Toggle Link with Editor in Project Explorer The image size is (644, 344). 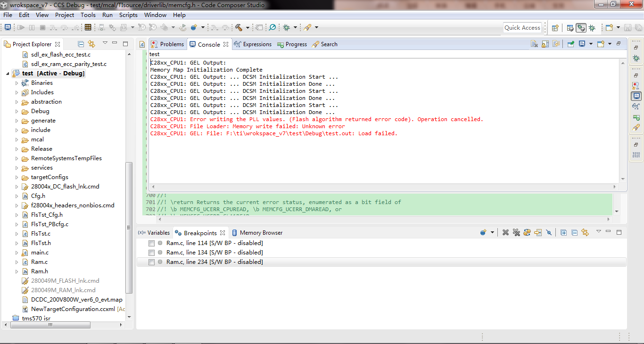tap(91, 44)
